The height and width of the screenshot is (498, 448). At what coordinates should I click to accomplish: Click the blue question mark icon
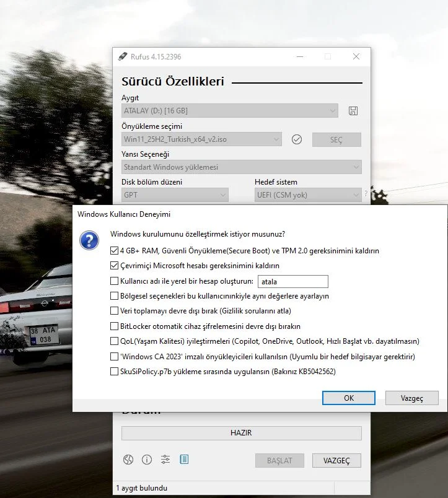pos(89,240)
